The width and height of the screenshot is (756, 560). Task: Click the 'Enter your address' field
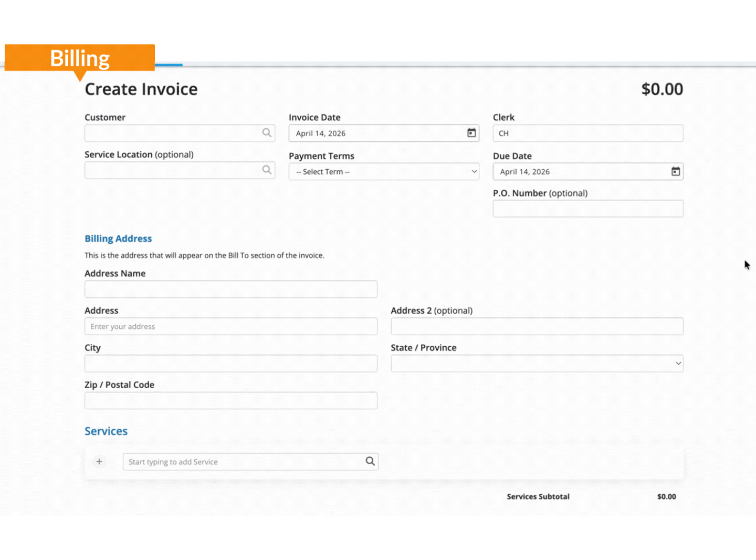pos(230,327)
